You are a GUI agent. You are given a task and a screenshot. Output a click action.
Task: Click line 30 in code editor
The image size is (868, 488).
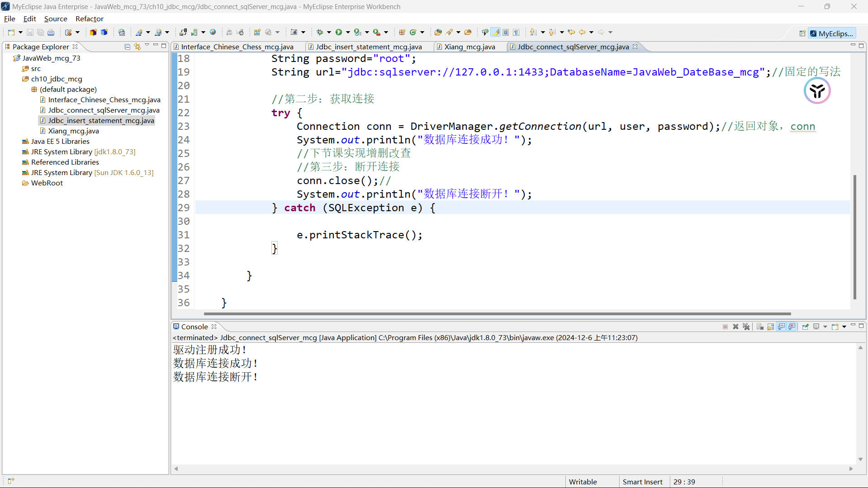point(522,221)
